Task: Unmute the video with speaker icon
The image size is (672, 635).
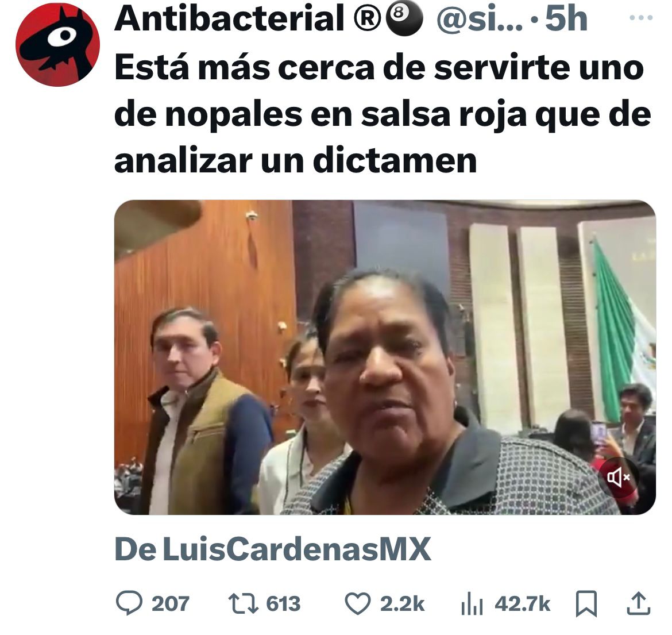Action: pos(619,477)
